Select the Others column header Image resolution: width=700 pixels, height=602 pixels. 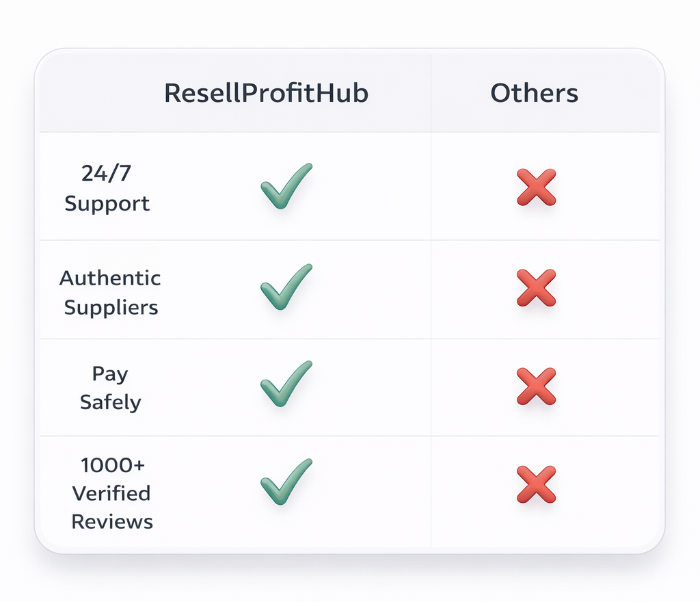(x=534, y=94)
